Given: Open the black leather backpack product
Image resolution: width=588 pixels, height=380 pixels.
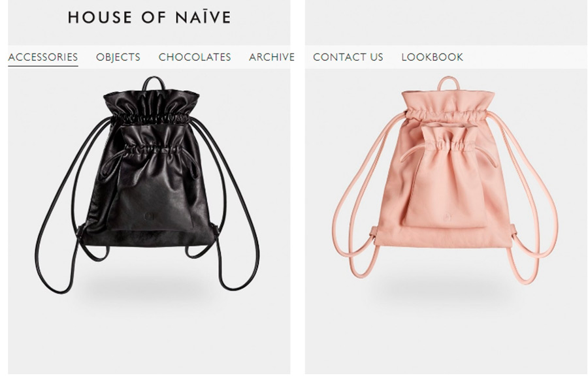Looking at the screenshot, I should coord(148,185).
